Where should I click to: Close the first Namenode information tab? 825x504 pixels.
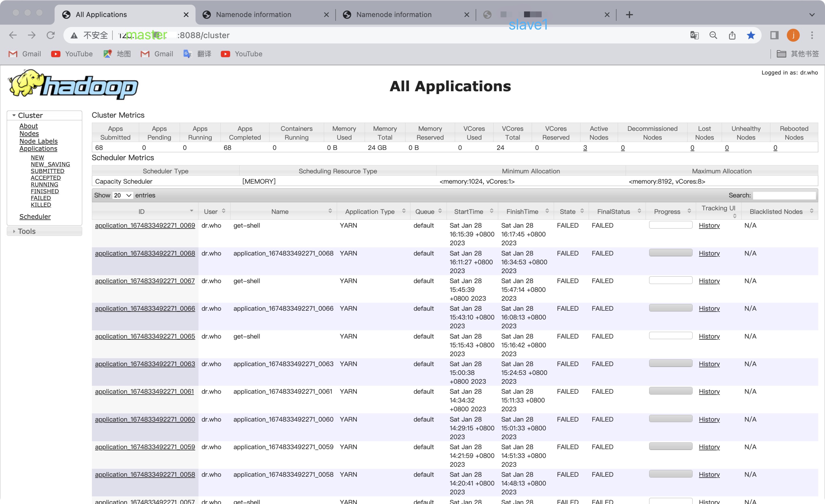pos(326,15)
